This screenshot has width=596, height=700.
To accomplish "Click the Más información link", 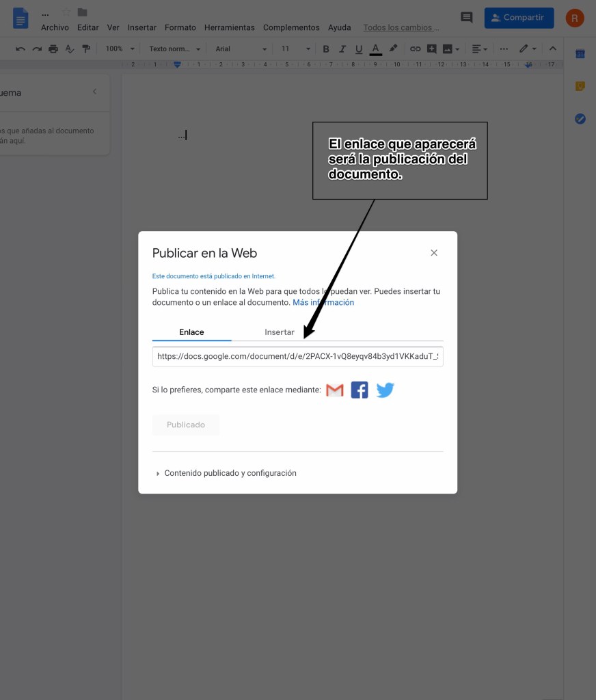I will click(323, 302).
